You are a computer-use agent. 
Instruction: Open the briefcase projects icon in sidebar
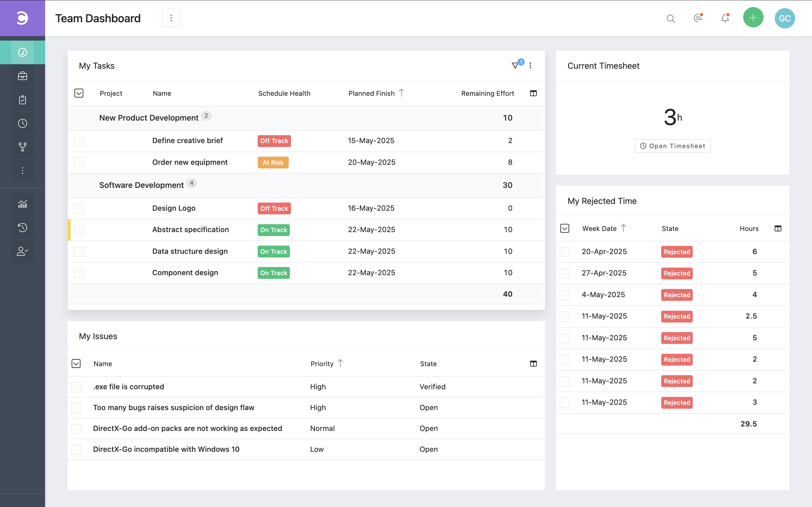coord(23,76)
